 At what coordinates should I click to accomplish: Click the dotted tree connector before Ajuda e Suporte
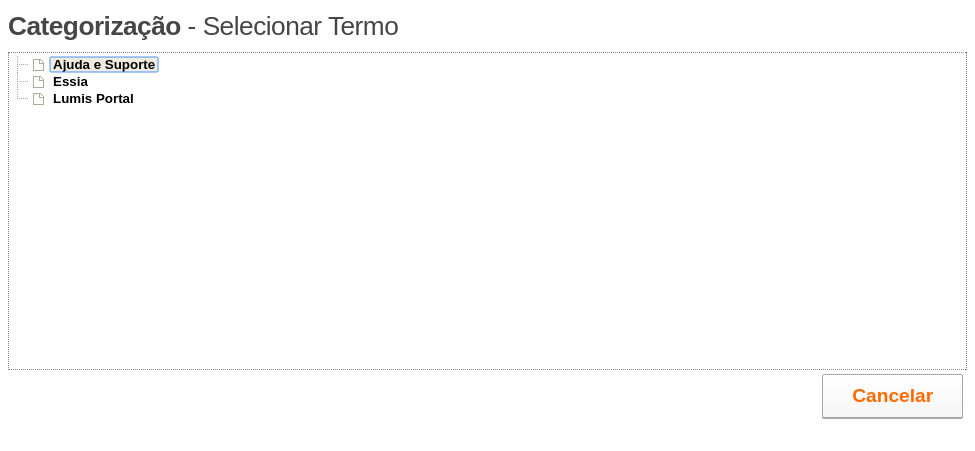coord(23,65)
